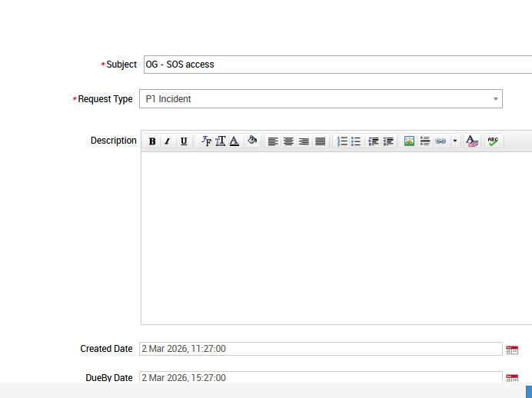Open calendar picker for Created Date
The width and height of the screenshot is (532, 398).
(512, 350)
